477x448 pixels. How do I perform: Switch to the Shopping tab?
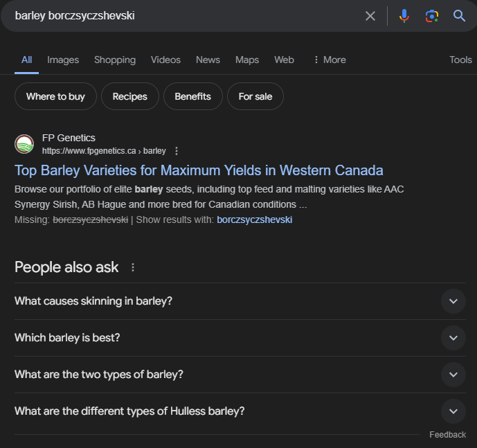(115, 60)
